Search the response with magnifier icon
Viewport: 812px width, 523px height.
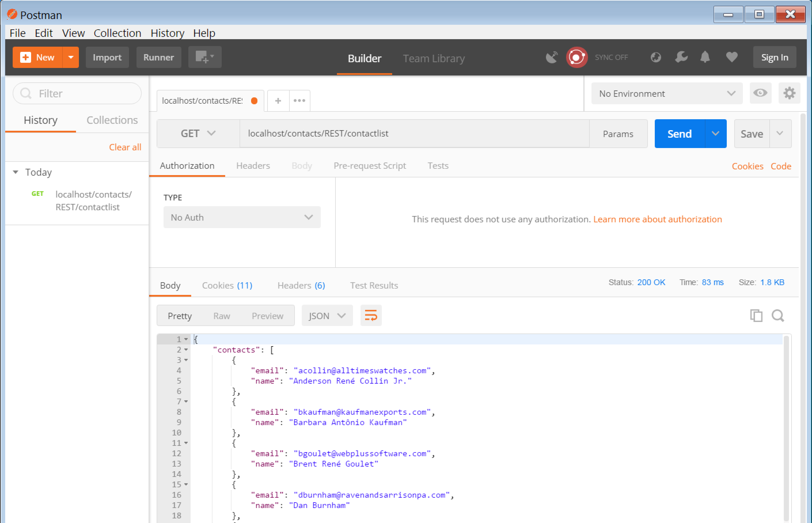coord(778,316)
